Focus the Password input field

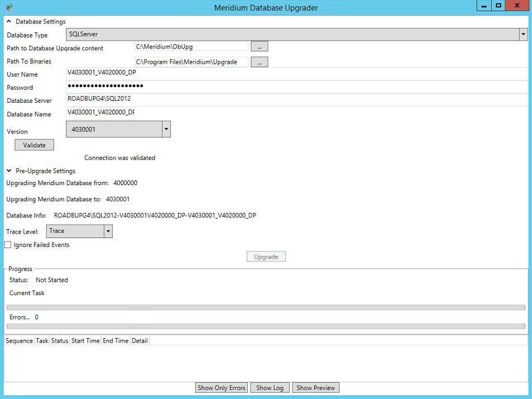pyautogui.click(x=297, y=86)
